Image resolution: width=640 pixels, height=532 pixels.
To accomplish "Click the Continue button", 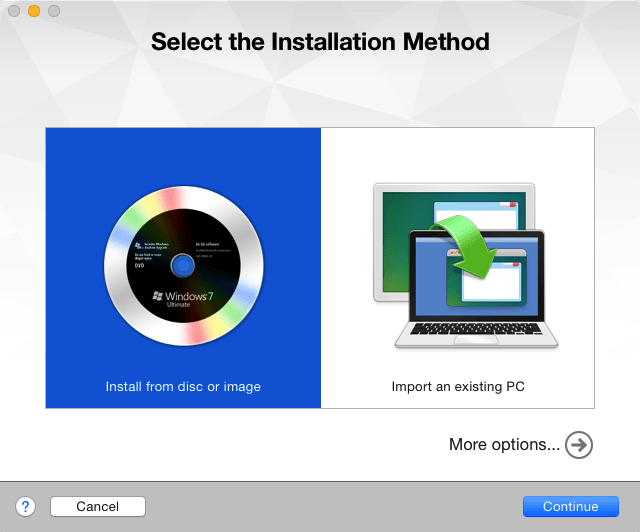I will point(571,507).
